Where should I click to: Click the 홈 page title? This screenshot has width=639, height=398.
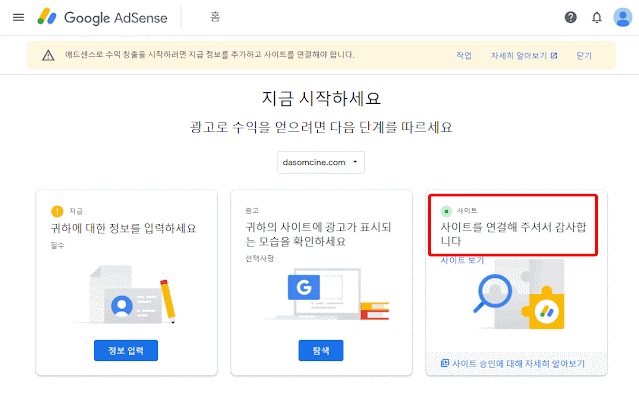tap(215, 17)
